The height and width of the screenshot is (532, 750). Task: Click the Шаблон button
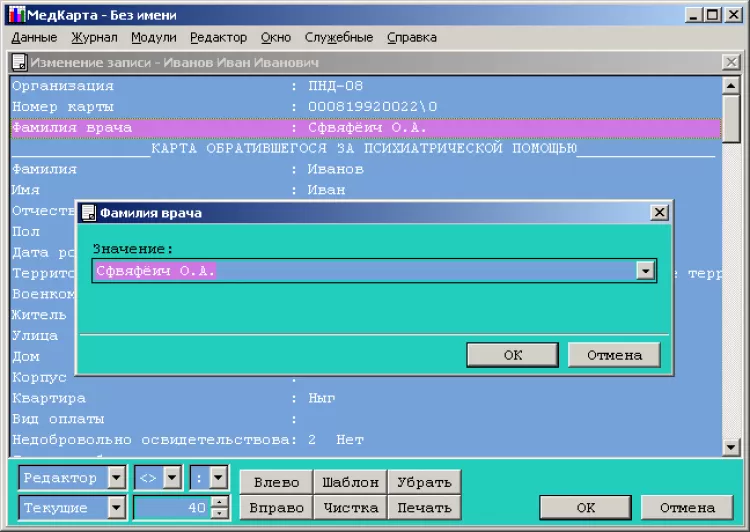click(x=350, y=482)
